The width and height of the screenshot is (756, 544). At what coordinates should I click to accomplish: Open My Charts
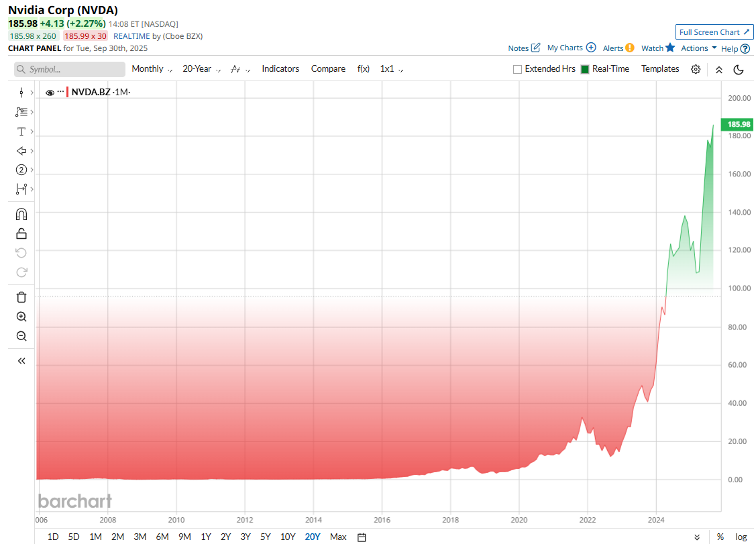[x=565, y=48]
